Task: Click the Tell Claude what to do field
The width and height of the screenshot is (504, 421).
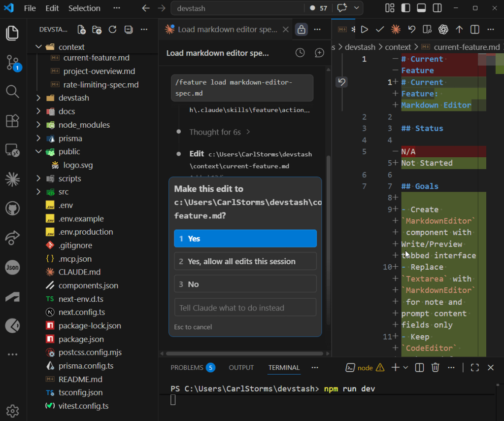Action: tap(245, 308)
